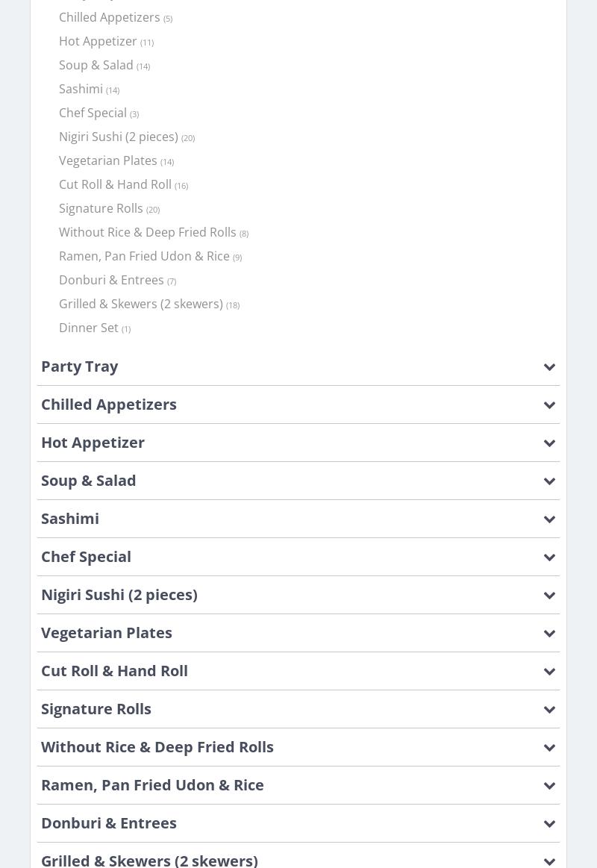
Task: Click the Sashimi section chevron icon
Action: coord(549,519)
